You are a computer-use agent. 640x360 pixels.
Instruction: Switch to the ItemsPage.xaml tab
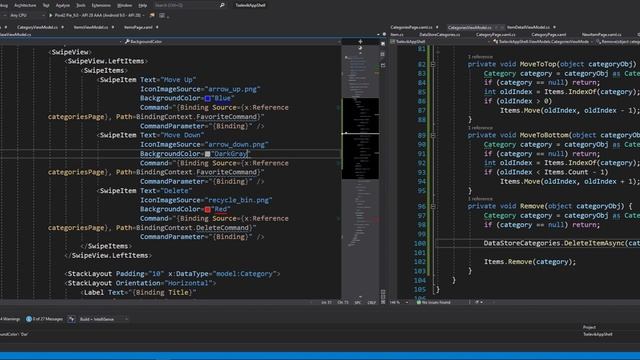pos(138,27)
